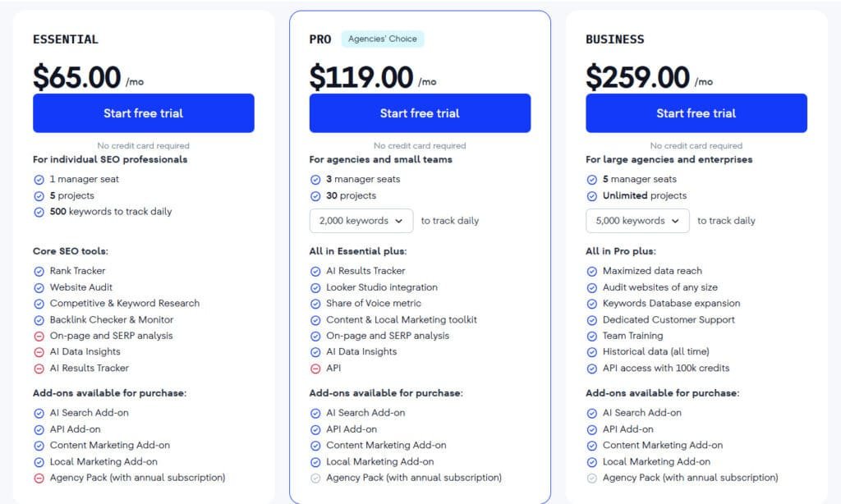Click the red minus icon beside API in Pro
This screenshot has width=841, height=504.
click(x=315, y=369)
